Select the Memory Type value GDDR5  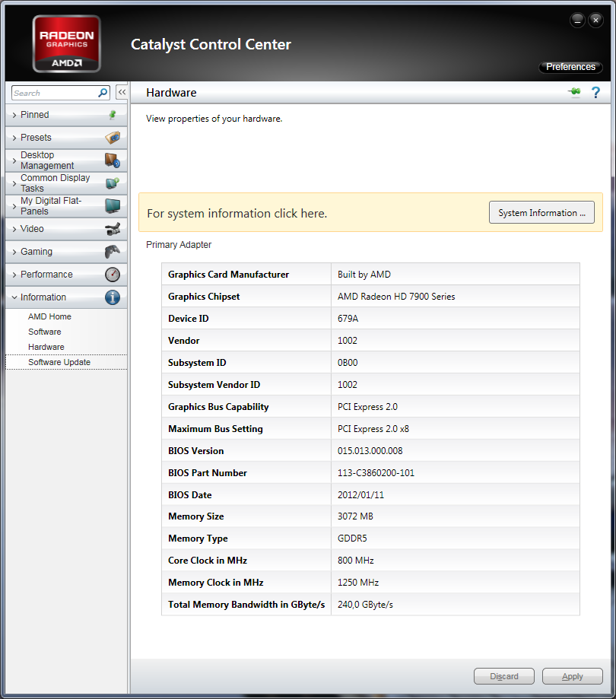pos(352,538)
